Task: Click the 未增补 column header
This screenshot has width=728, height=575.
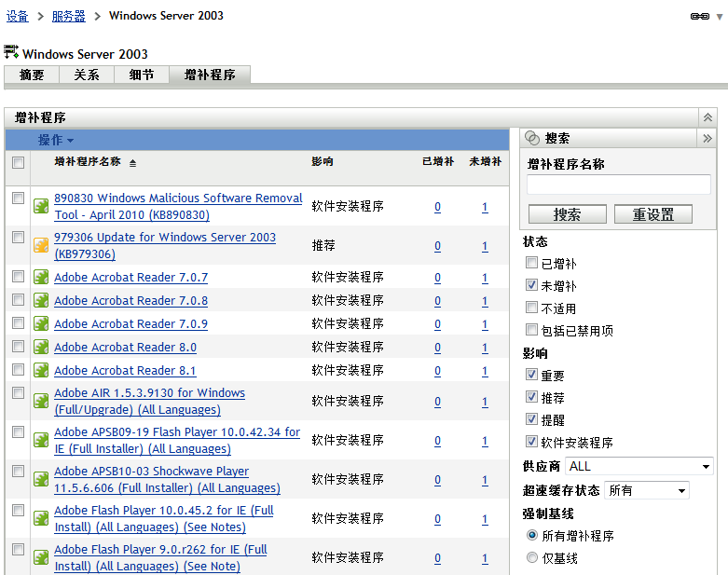Action: pyautogui.click(x=486, y=161)
